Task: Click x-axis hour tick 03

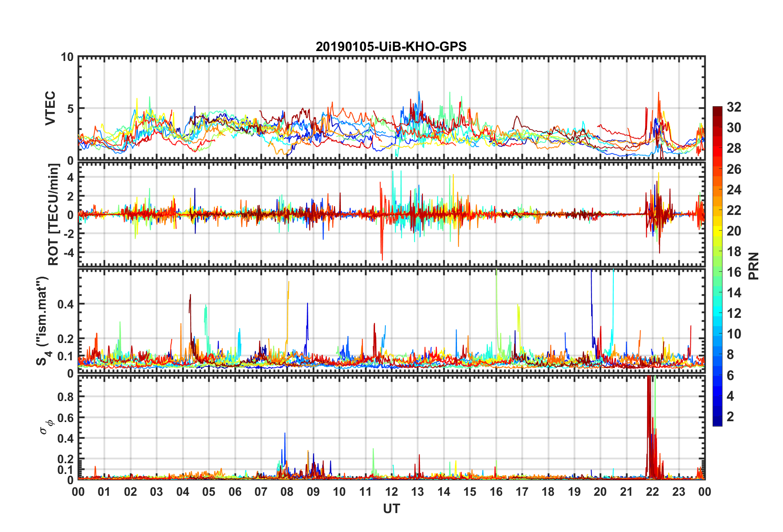Action: 156,492
